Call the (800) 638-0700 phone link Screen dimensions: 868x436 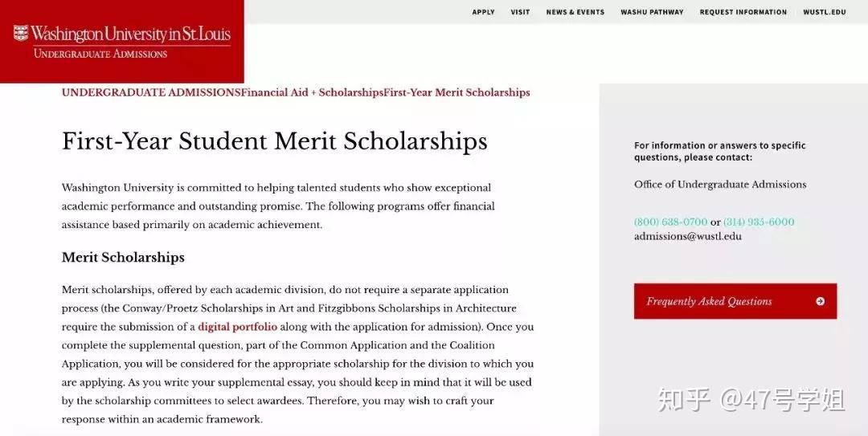pos(671,222)
